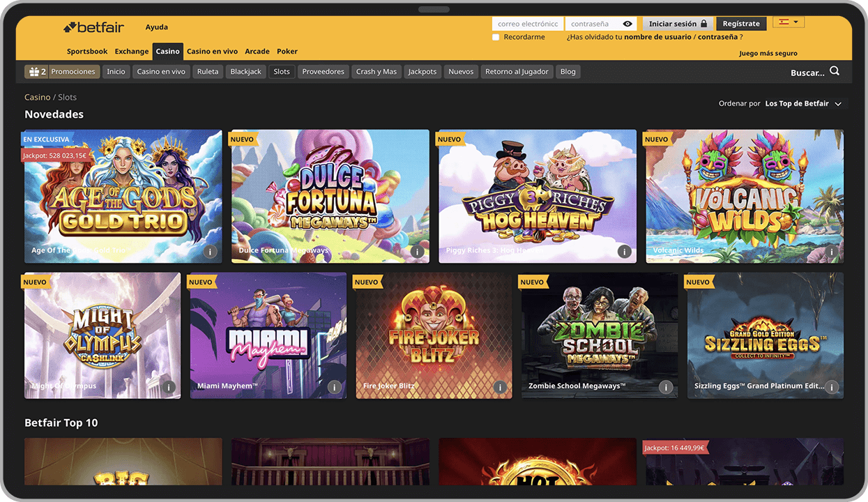This screenshot has width=868, height=502.
Task: Switch to the Exchange tab
Action: pyautogui.click(x=131, y=51)
